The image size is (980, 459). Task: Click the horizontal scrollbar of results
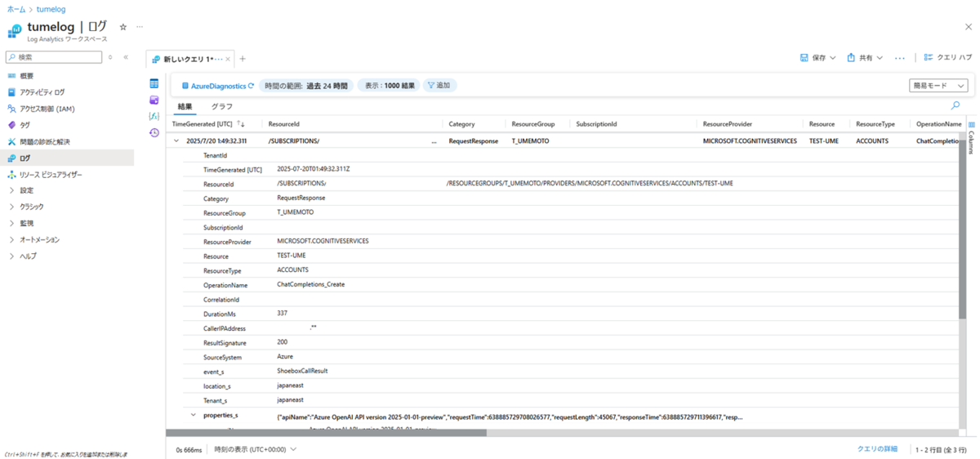[x=327, y=433]
